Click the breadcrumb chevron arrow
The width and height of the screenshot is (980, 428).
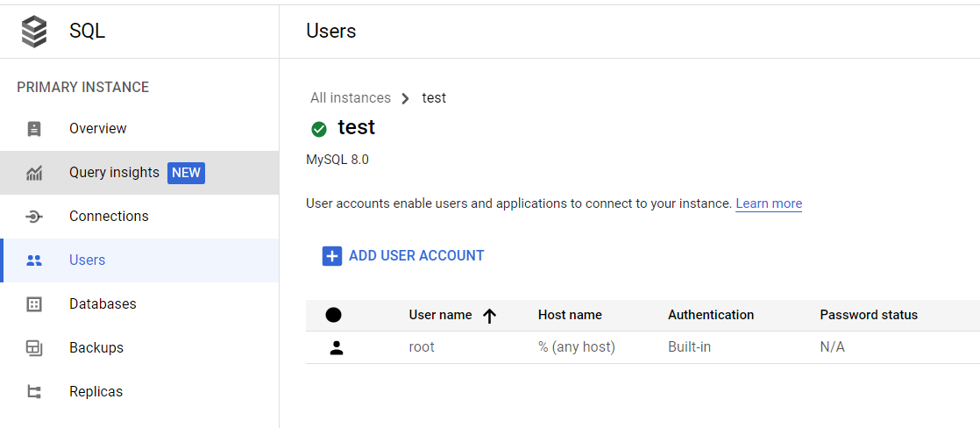[x=406, y=98]
